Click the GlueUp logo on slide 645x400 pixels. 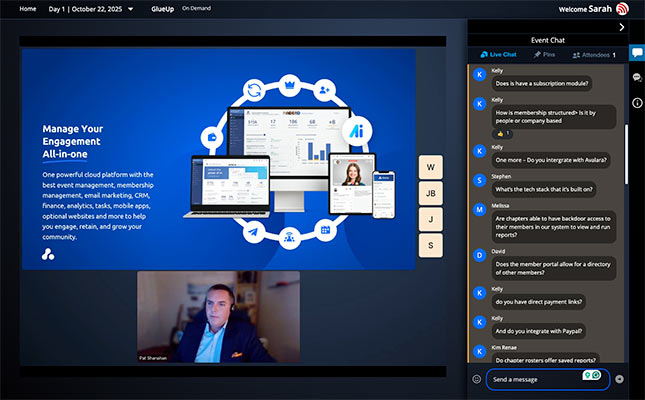click(x=48, y=254)
